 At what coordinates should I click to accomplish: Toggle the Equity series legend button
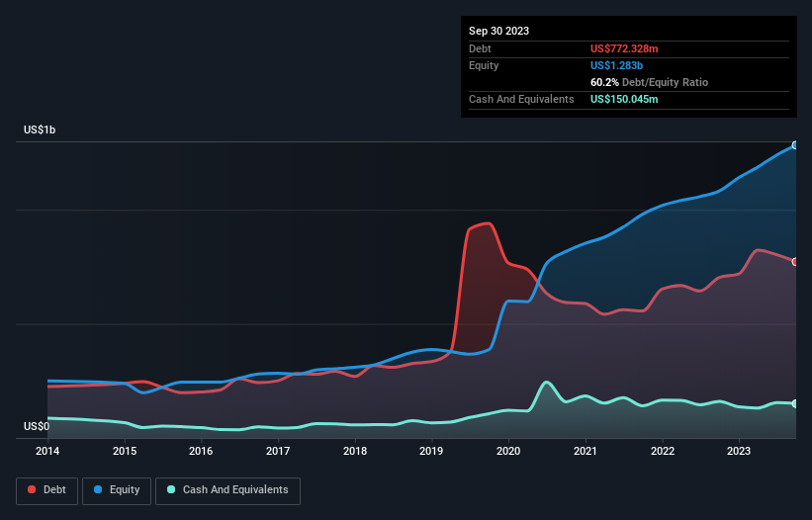click(117, 490)
